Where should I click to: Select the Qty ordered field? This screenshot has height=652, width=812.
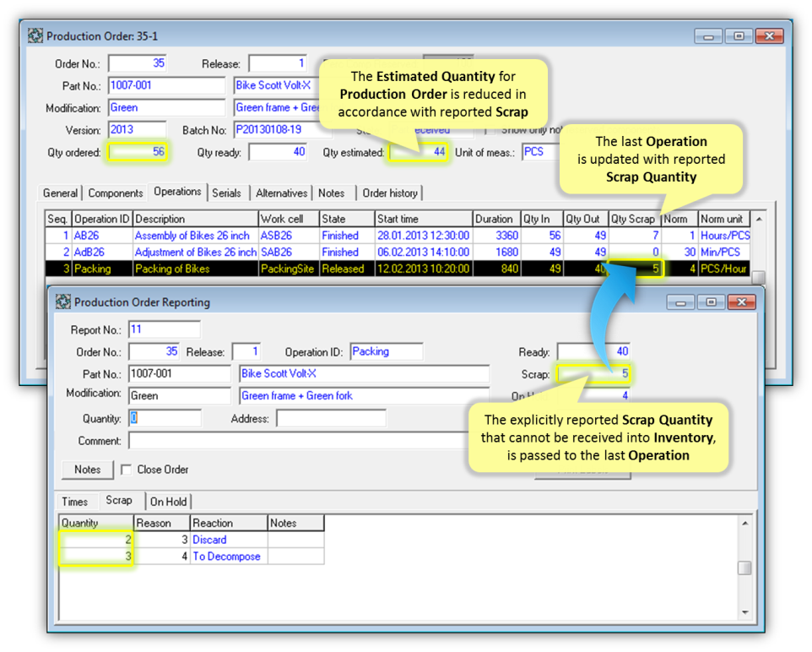pos(138,152)
